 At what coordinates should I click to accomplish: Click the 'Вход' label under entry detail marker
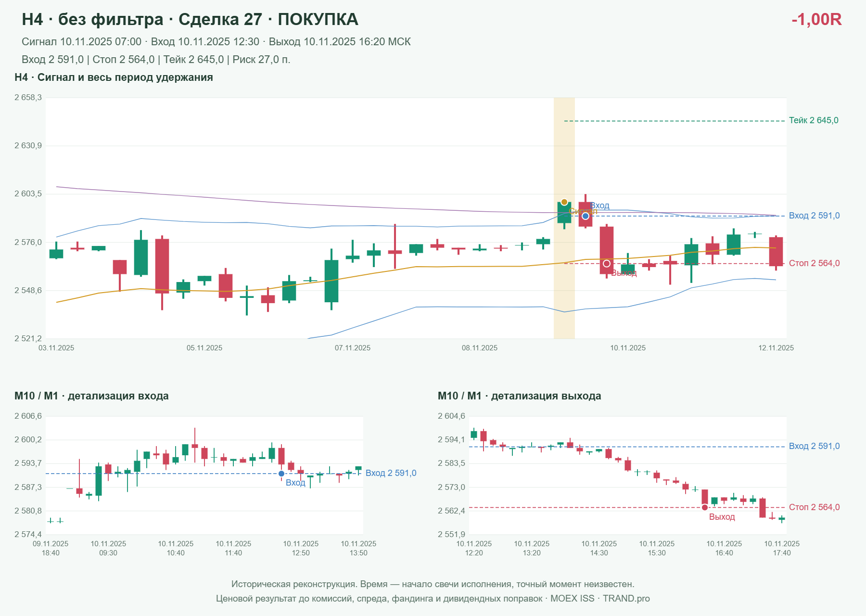point(295,483)
